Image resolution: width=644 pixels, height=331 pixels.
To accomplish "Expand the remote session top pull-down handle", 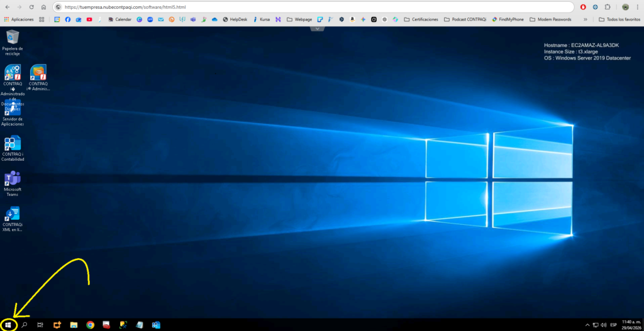I will [x=318, y=28].
